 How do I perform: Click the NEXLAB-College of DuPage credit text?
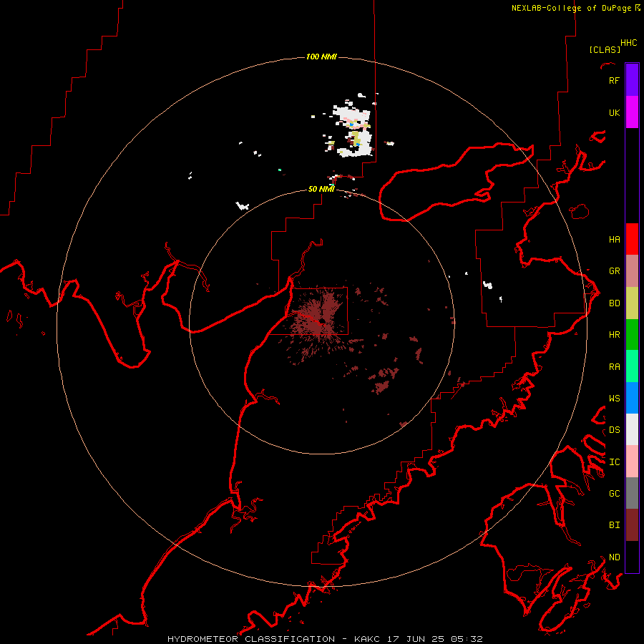click(x=571, y=8)
